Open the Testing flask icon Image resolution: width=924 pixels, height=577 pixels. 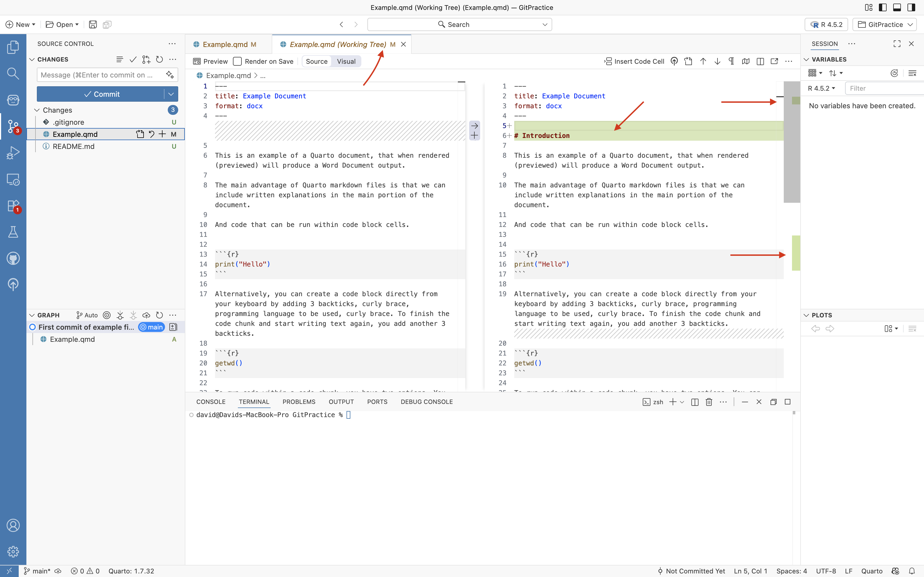(x=13, y=232)
